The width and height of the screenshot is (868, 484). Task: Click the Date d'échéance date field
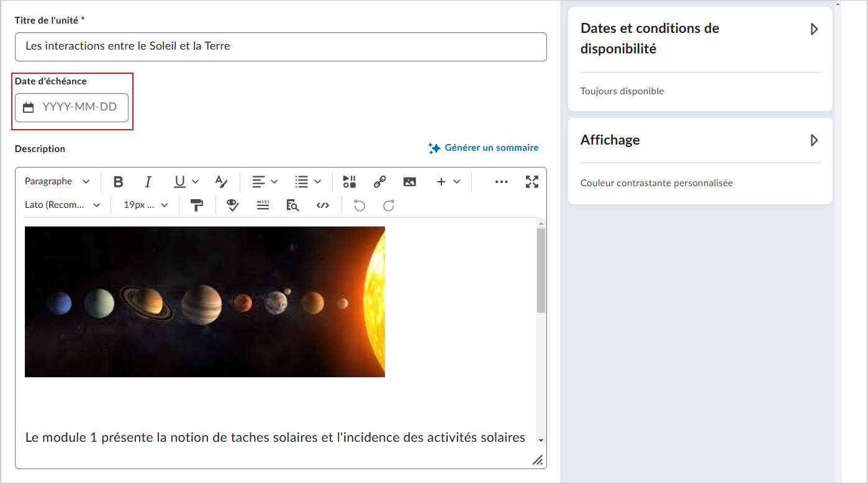click(71, 107)
